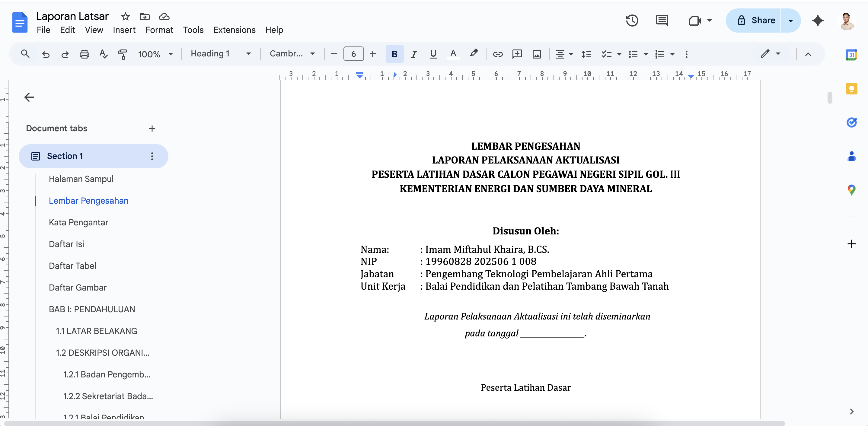Screen dimensions: 868x426
Task: Click the Share button
Action: [x=756, y=21]
